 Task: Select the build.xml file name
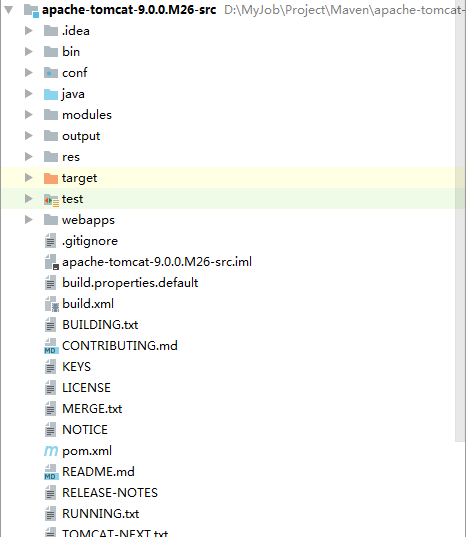coord(88,304)
